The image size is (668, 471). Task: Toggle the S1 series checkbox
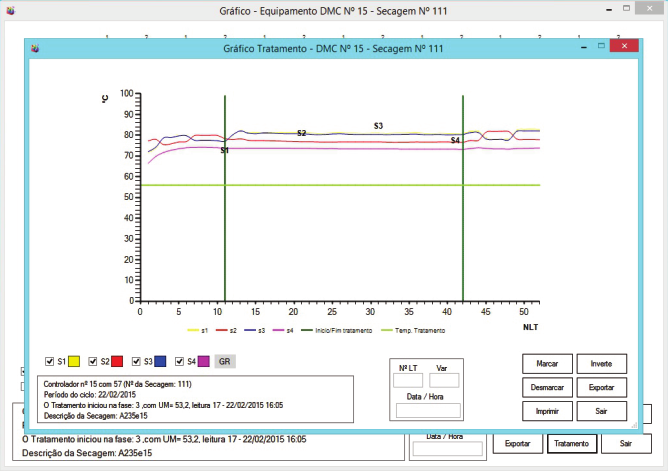[51, 361]
